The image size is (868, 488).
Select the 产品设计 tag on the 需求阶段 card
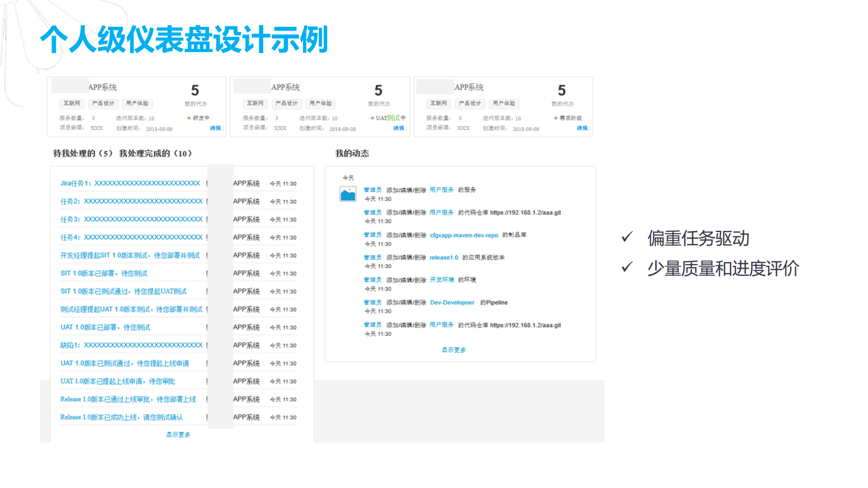tap(470, 103)
